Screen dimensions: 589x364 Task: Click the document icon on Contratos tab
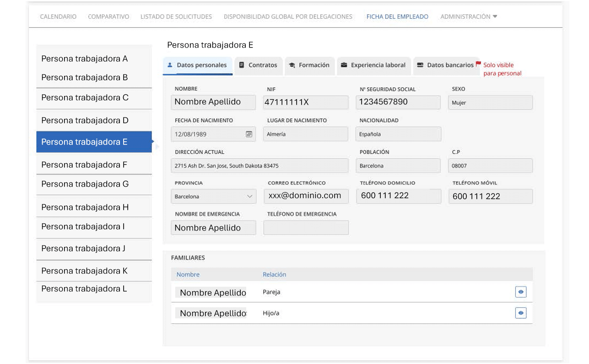242,65
